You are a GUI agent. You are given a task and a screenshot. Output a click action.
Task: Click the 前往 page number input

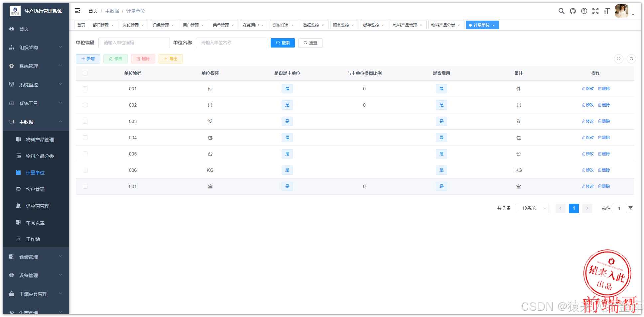coord(619,208)
